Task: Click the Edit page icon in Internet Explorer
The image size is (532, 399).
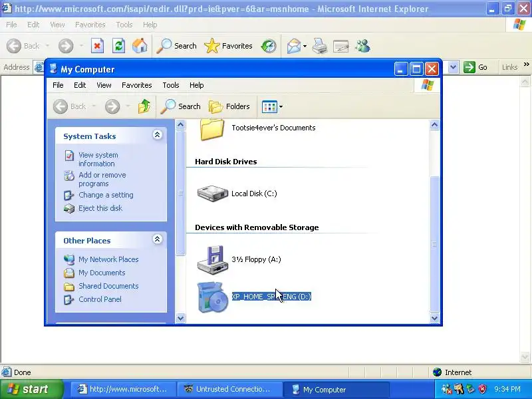Action: [340, 46]
